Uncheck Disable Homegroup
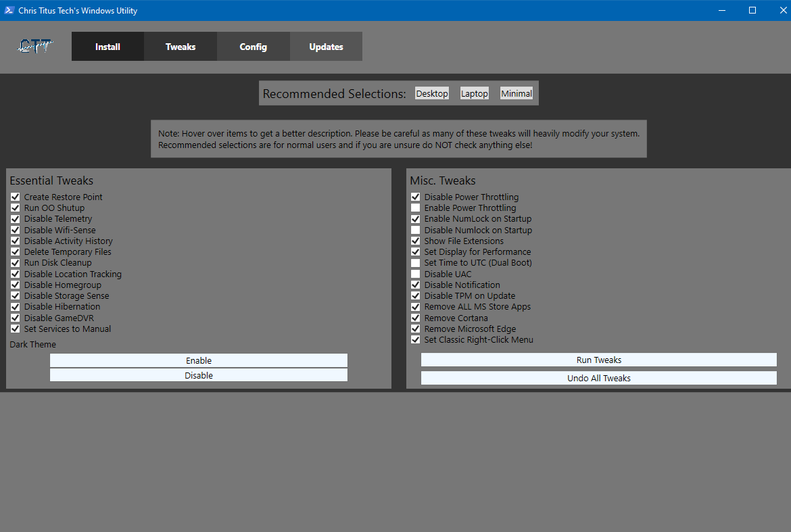791x532 pixels. pyautogui.click(x=15, y=285)
